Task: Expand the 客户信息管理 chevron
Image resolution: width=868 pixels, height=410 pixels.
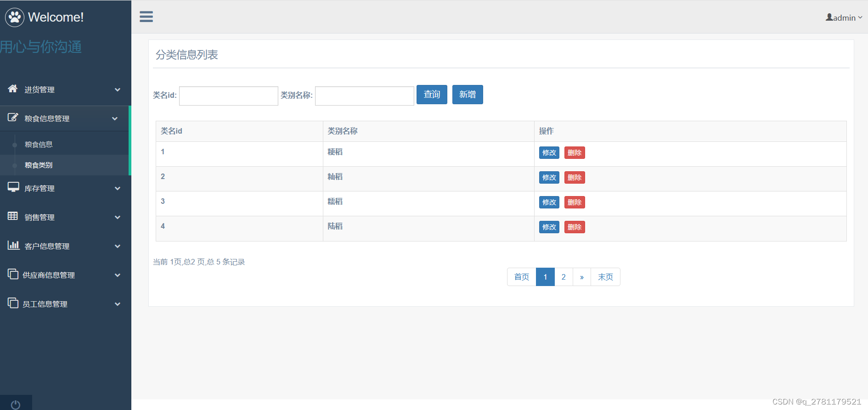Action: tap(118, 247)
